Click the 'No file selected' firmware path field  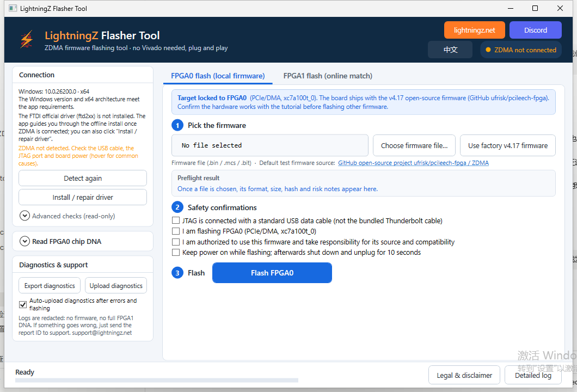click(x=270, y=145)
